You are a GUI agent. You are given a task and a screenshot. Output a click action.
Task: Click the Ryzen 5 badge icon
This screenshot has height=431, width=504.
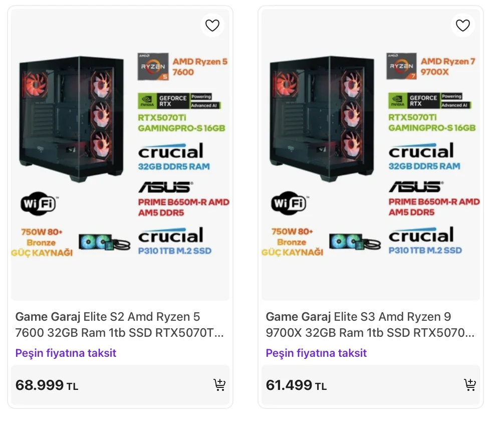click(x=152, y=67)
